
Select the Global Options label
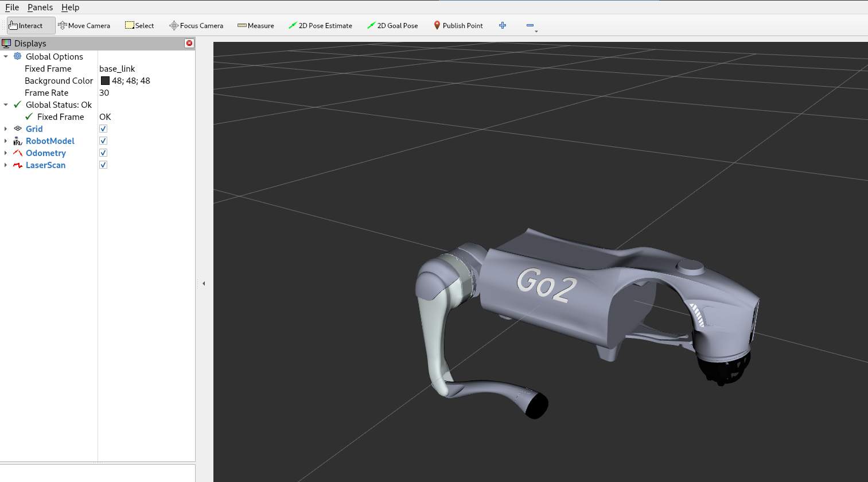tap(55, 56)
